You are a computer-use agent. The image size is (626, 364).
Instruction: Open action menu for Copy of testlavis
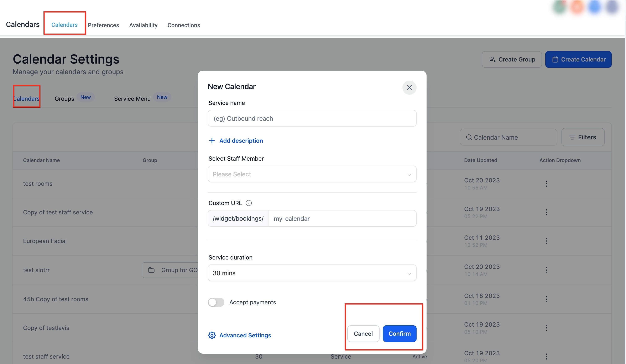546,328
